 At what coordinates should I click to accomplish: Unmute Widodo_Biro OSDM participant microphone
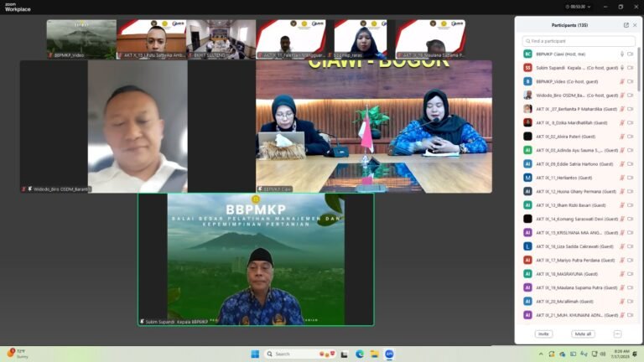(x=621, y=95)
